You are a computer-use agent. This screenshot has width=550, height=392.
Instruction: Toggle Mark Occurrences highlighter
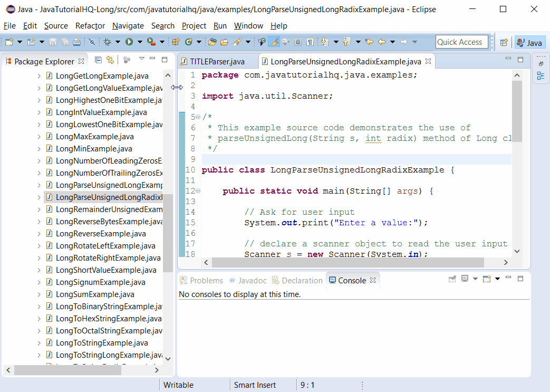(x=274, y=42)
